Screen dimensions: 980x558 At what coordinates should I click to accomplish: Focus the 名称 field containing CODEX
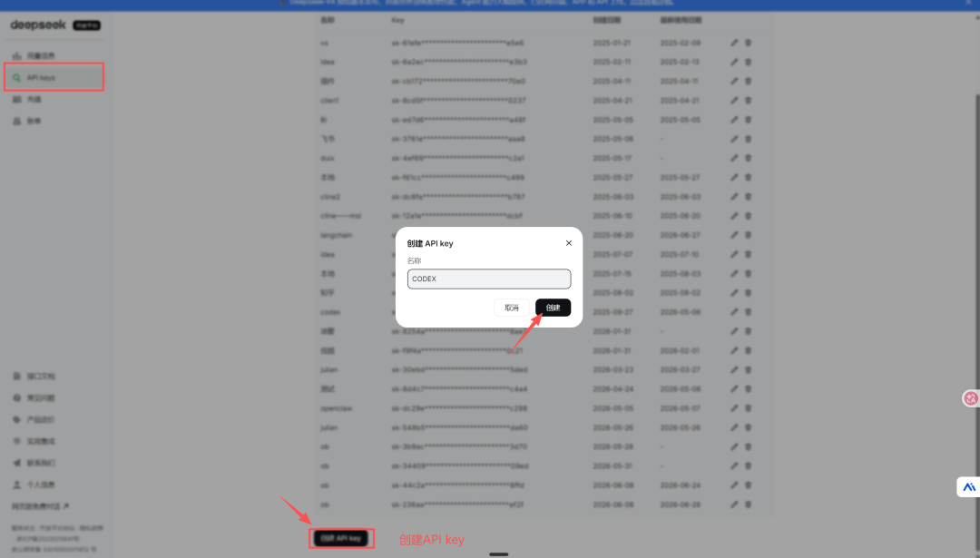tap(489, 279)
